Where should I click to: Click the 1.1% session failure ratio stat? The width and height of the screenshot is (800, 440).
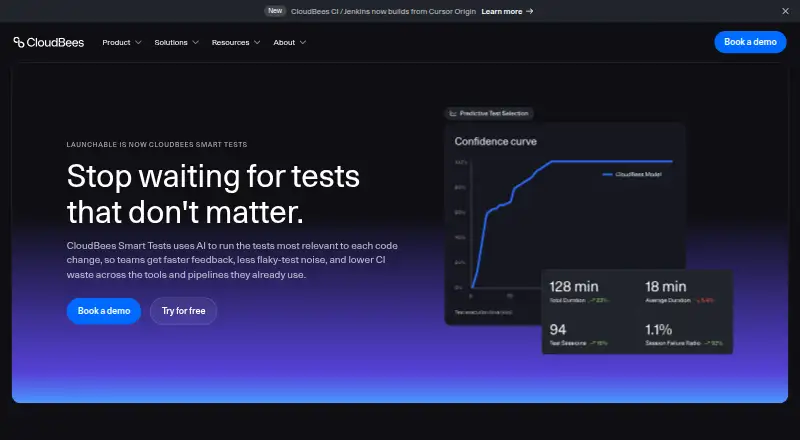point(684,335)
